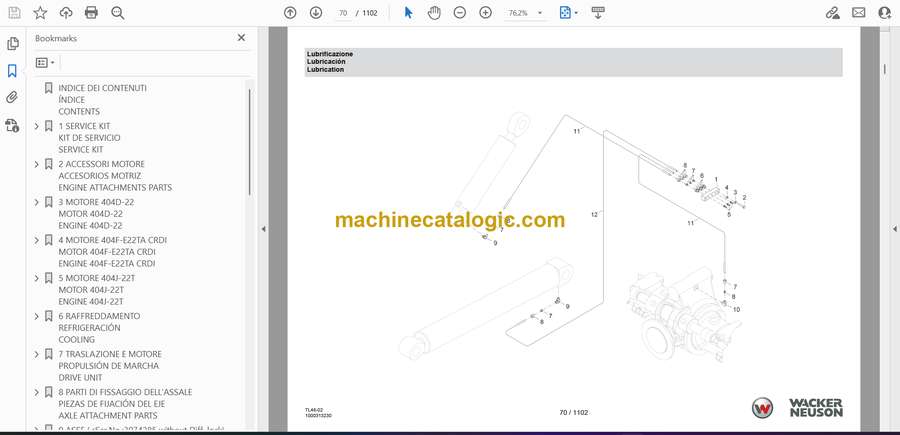
Task: Go to previous page with up arrow
Action: coord(290,13)
